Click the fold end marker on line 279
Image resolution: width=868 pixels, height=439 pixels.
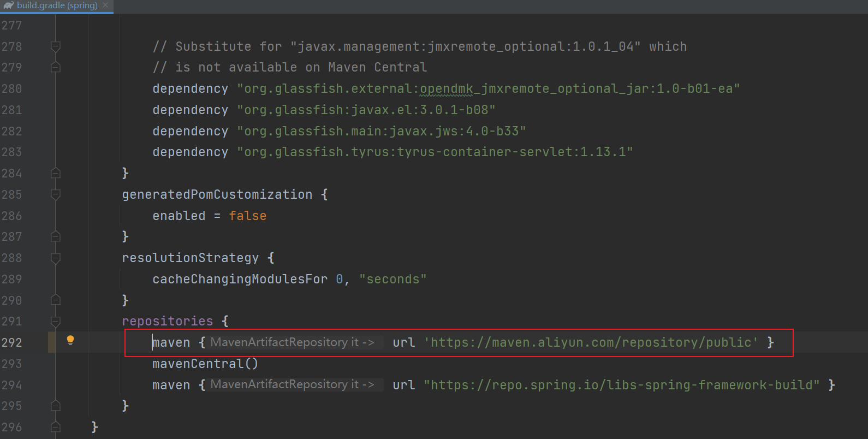tap(55, 67)
